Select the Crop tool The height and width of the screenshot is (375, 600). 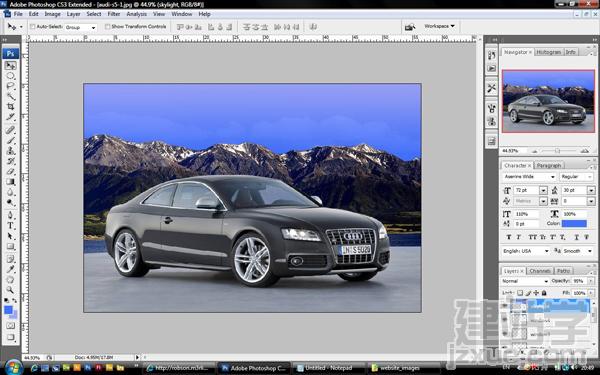(x=10, y=107)
